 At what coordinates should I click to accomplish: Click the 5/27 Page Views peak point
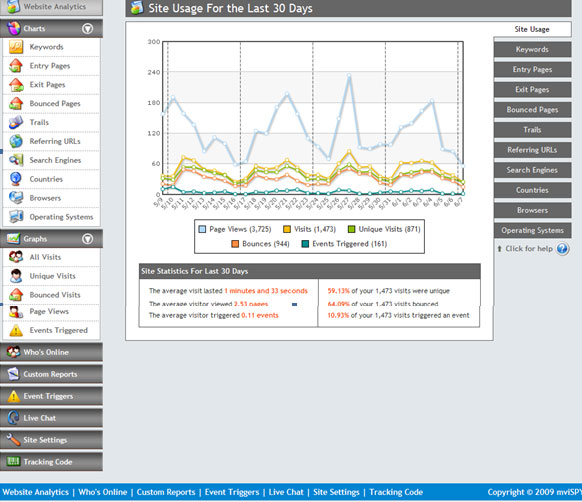point(349,75)
